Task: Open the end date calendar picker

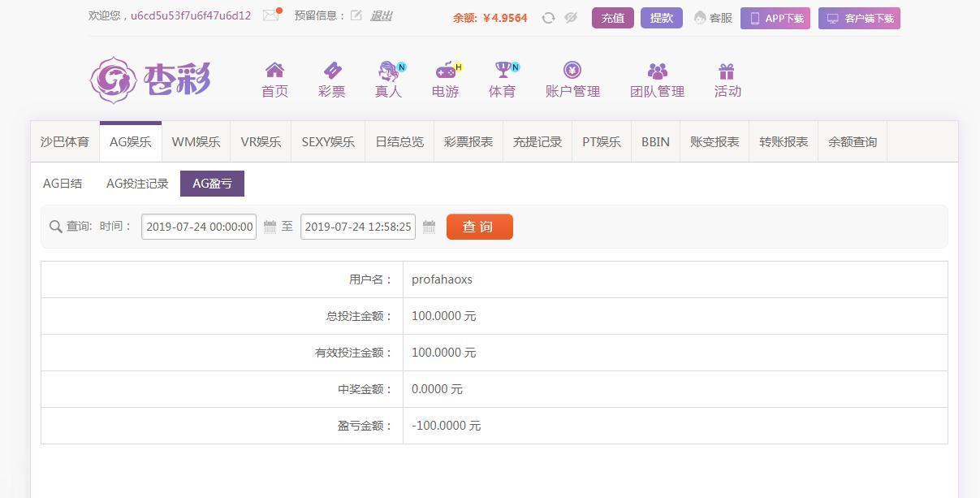Action: [430, 227]
